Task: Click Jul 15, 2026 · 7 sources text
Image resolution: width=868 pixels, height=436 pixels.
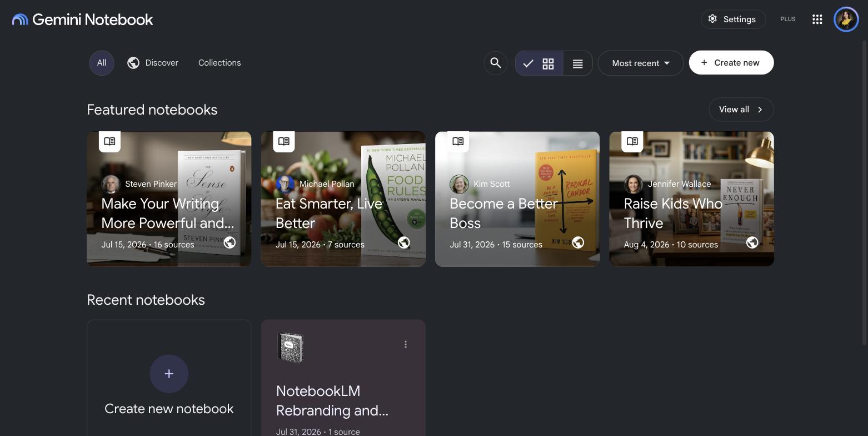Action: tap(320, 245)
